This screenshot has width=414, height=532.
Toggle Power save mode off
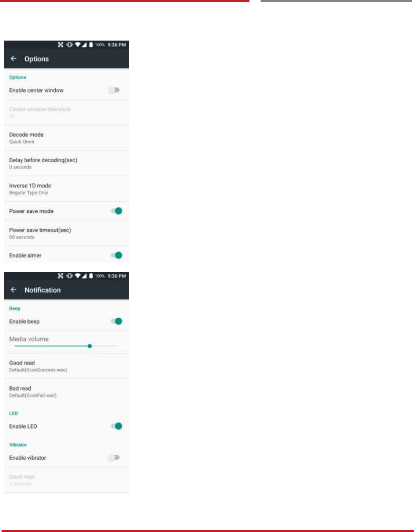pyautogui.click(x=116, y=211)
